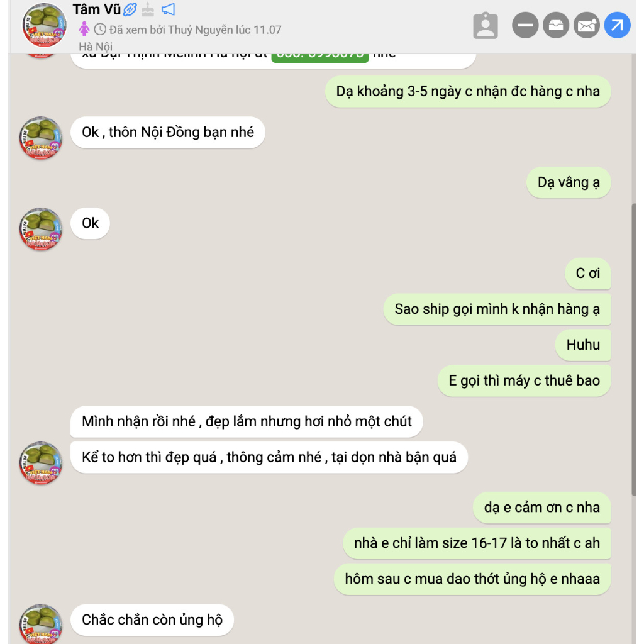Open Tâm Vũ header profile avatar
This screenshot has width=644, height=644.
tap(45, 25)
